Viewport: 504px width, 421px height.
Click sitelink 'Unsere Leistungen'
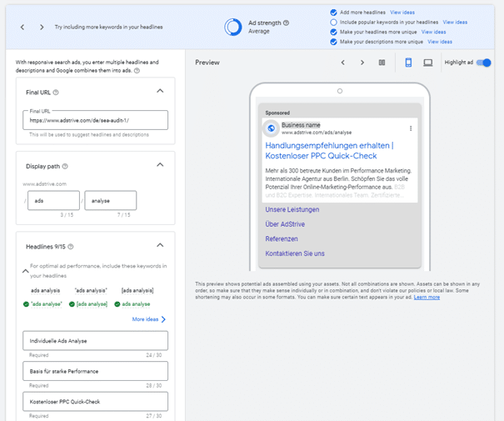click(x=292, y=209)
